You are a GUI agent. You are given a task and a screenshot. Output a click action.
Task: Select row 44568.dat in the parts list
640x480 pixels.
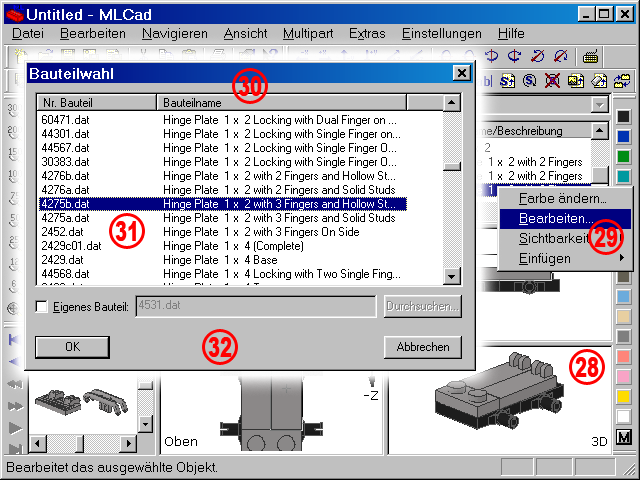[223, 274]
